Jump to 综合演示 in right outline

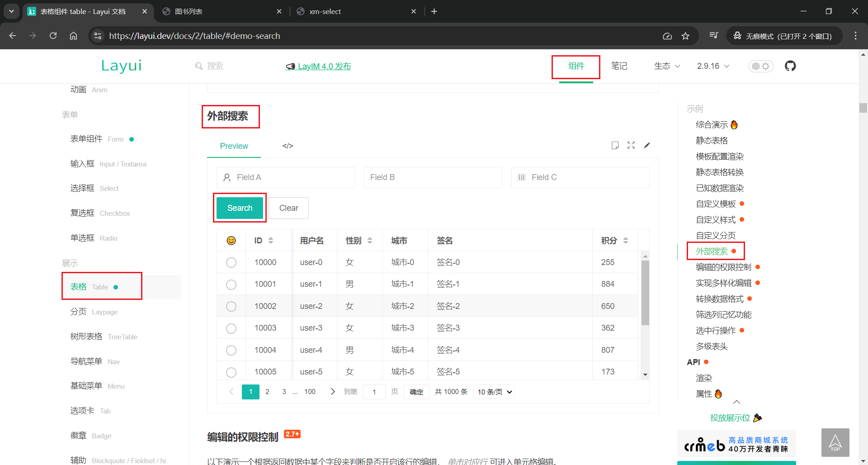tap(712, 124)
